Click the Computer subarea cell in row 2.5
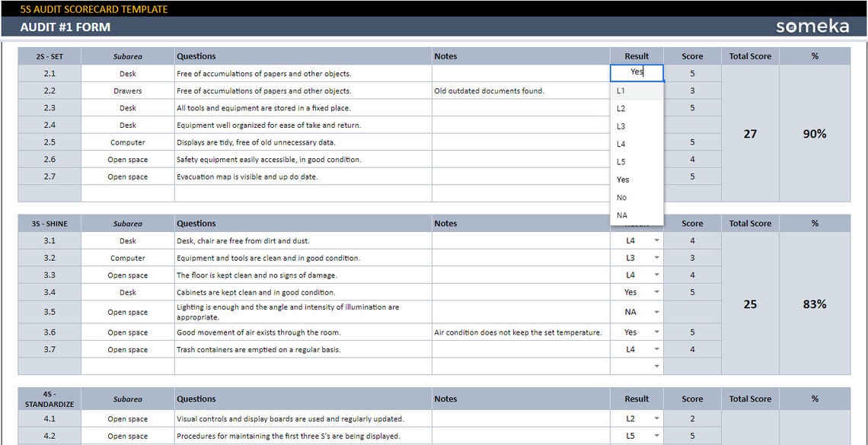 (128, 142)
